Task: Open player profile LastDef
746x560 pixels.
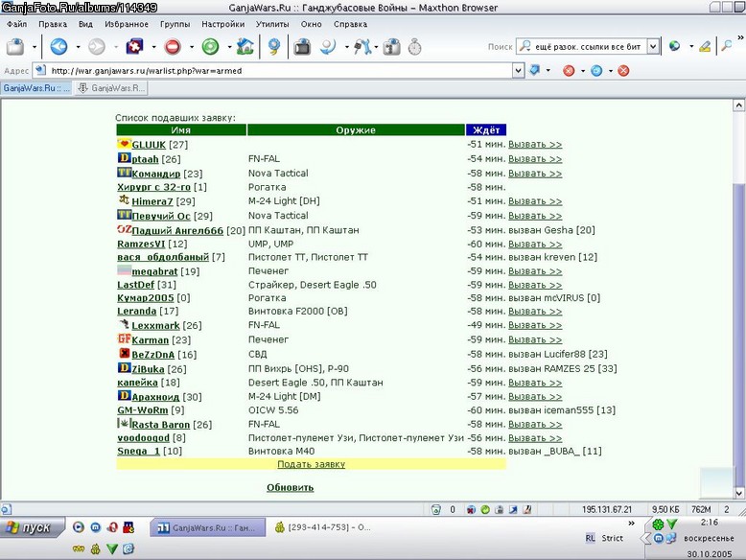Action: (x=135, y=285)
